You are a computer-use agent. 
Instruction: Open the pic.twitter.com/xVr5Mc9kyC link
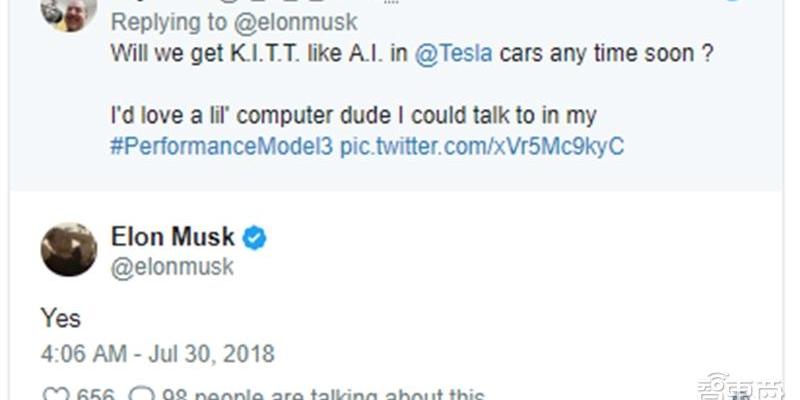click(x=482, y=147)
